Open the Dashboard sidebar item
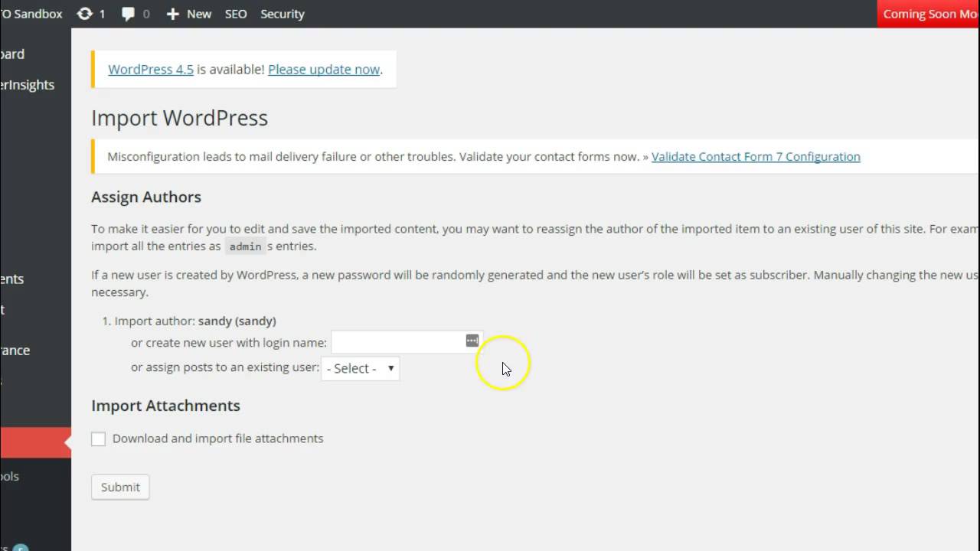This screenshot has height=551, width=980. coord(12,54)
